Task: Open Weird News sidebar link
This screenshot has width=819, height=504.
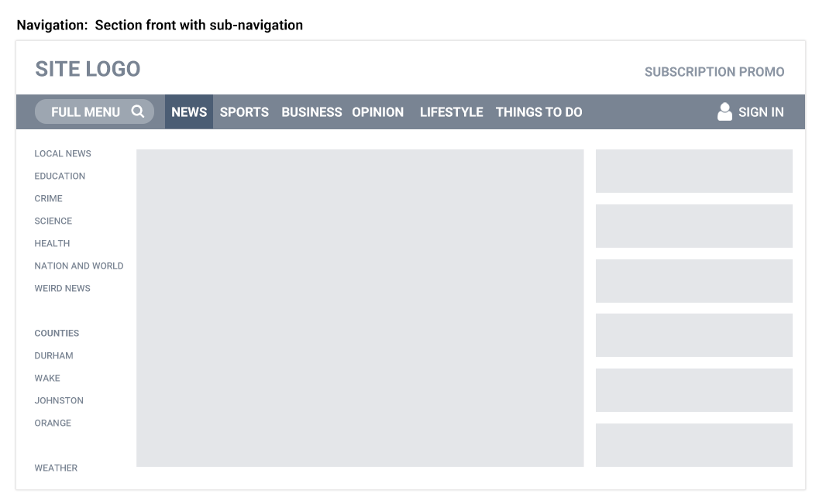Action: pyautogui.click(x=62, y=288)
